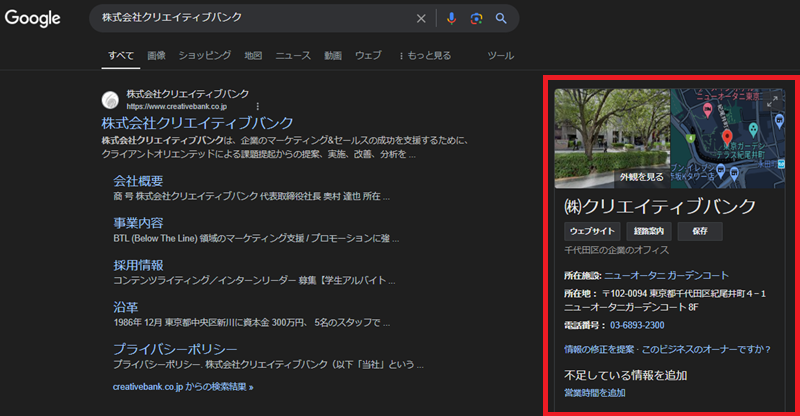800x416 pixels.
Task: Click the red location pin on the map
Action: click(x=727, y=137)
